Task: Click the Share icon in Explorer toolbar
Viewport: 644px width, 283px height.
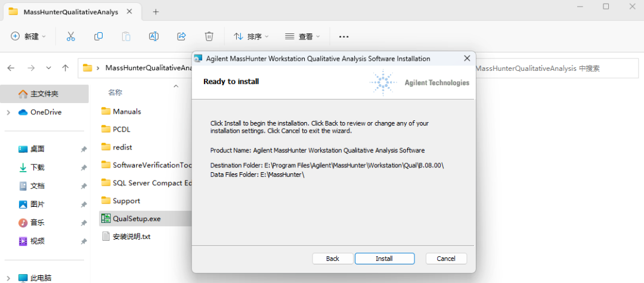Action: [181, 36]
